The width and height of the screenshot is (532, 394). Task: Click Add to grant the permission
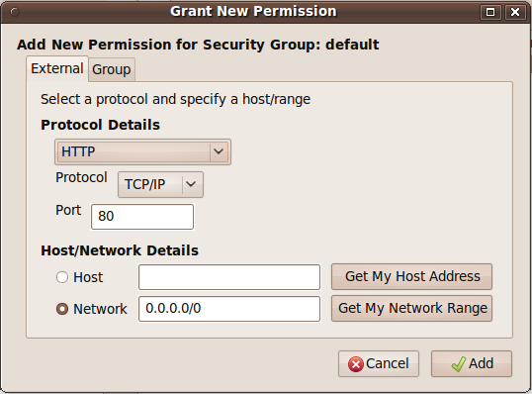point(472,363)
